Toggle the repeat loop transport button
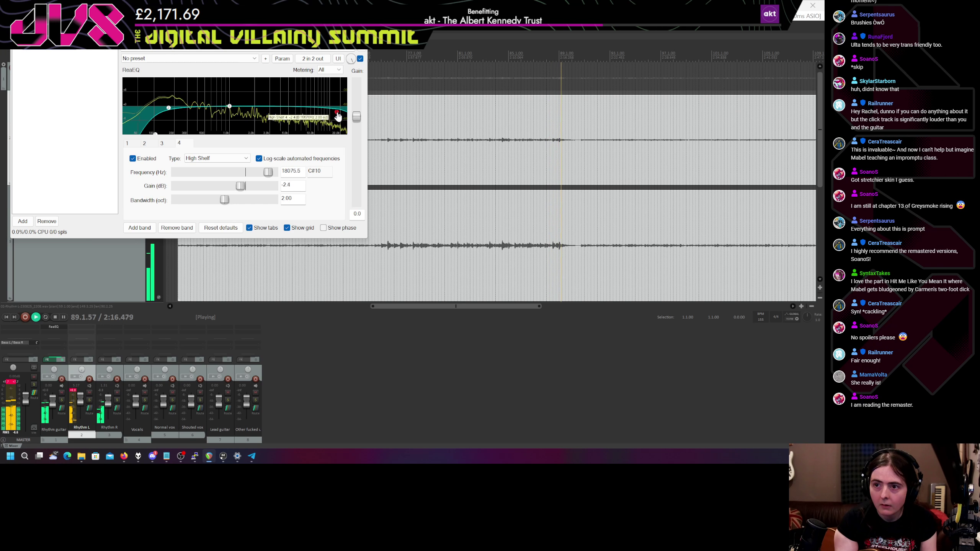Viewport: 980px width, 551px height. click(46, 317)
